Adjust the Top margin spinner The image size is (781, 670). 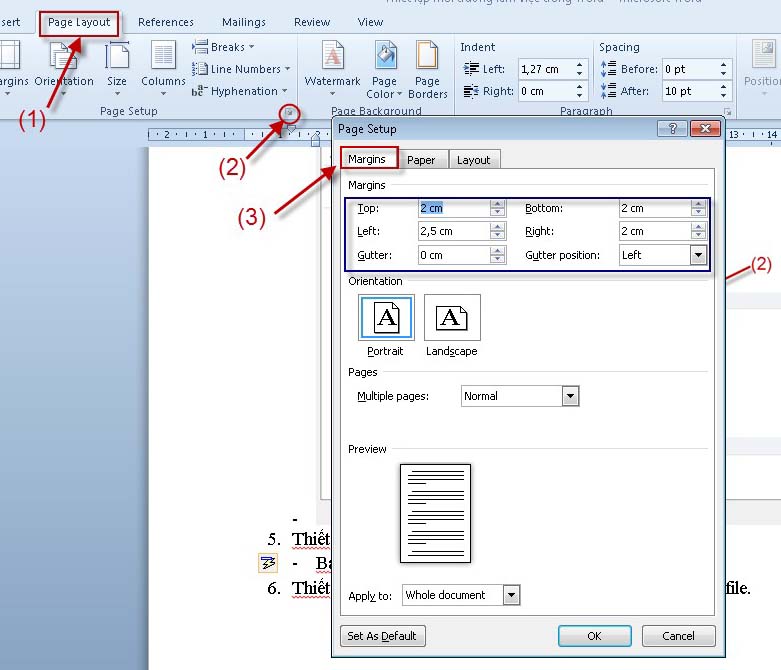coord(497,208)
